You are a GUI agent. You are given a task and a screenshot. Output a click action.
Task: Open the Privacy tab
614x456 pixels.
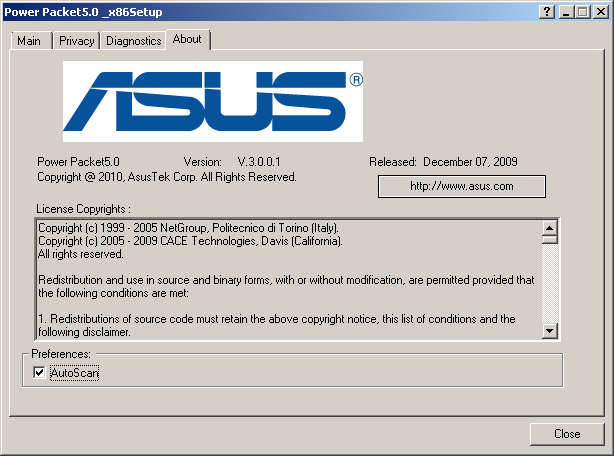(76, 40)
